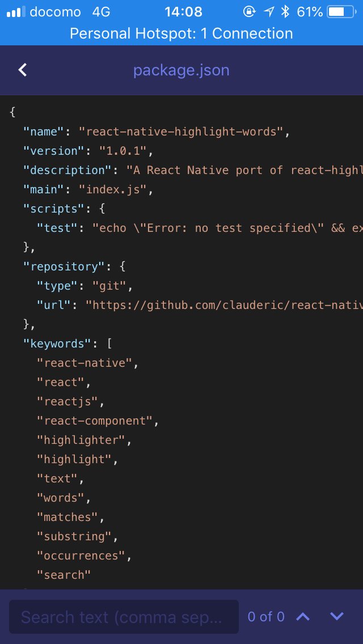Tap the cellular signal bars icon
Screen dimensions: 363x644
click(15, 11)
